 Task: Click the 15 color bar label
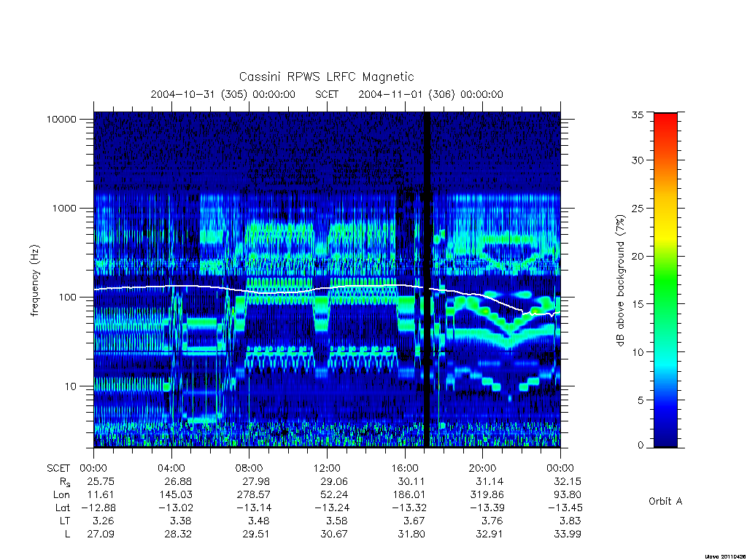638,304
